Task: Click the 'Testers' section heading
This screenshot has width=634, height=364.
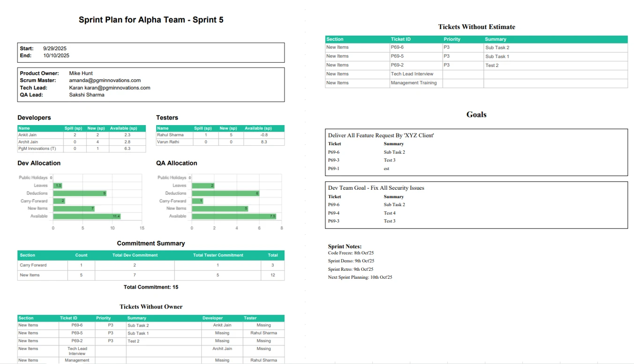Action: pos(167,118)
